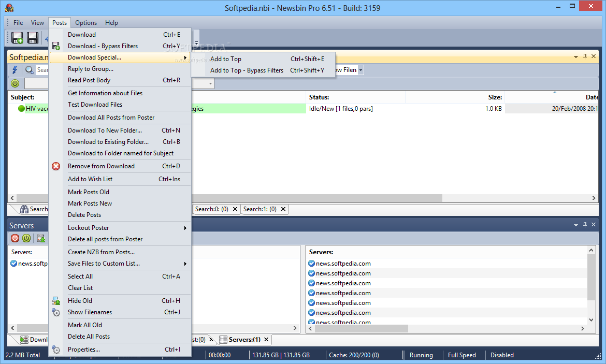Expand Save Files to Custom List submenu
This screenshot has height=364, width=606.
[x=185, y=264]
